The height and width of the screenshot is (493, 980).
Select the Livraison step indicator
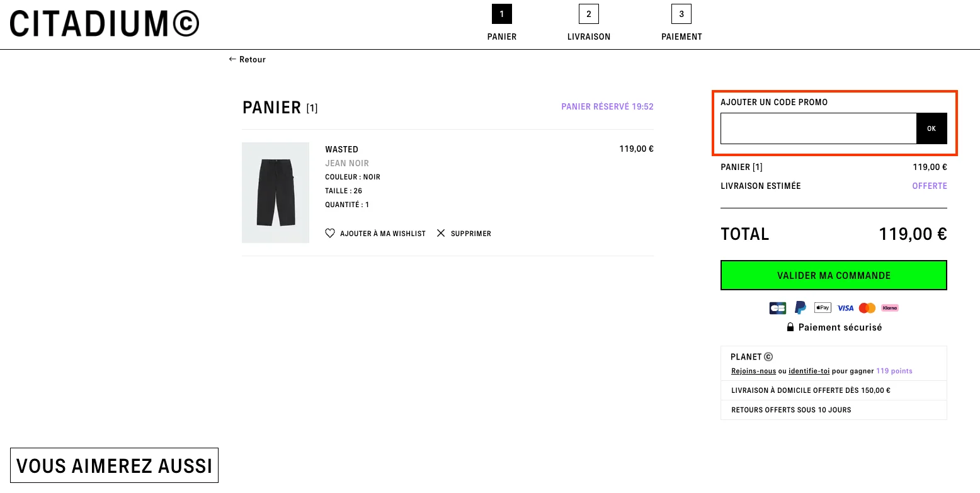588,14
